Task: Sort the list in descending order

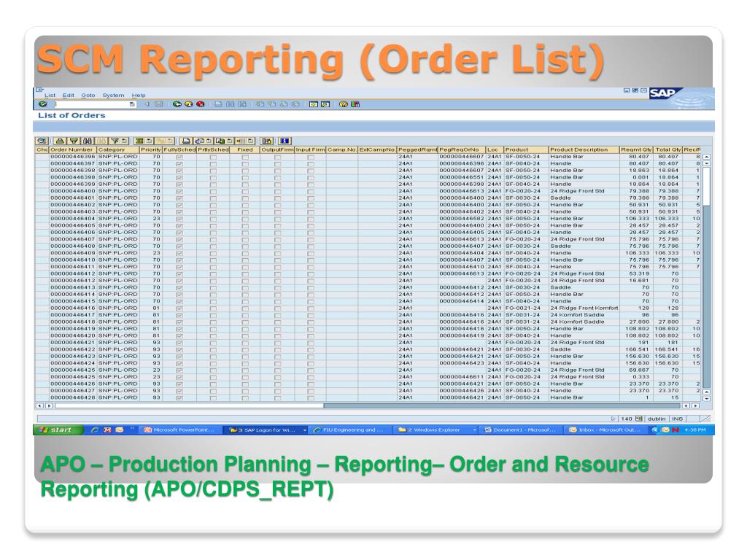Action: point(74,141)
